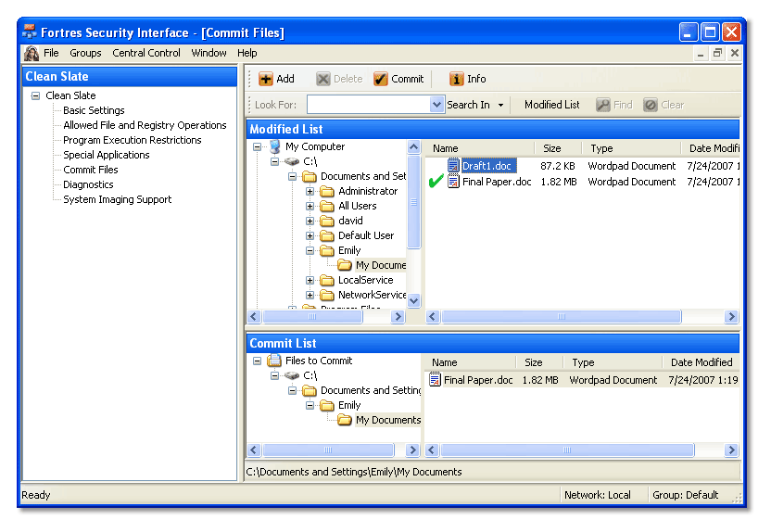Collapse Documents and Settings in Modified List
Screen dimensions: 771x532
(x=292, y=176)
